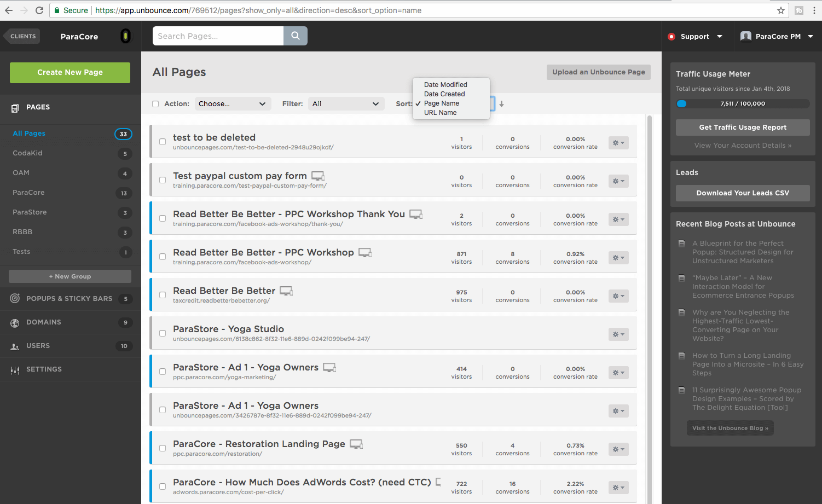This screenshot has width=822, height=504.
Task: Open the gear menu for Test paypal custom pay form
Action: 618,181
